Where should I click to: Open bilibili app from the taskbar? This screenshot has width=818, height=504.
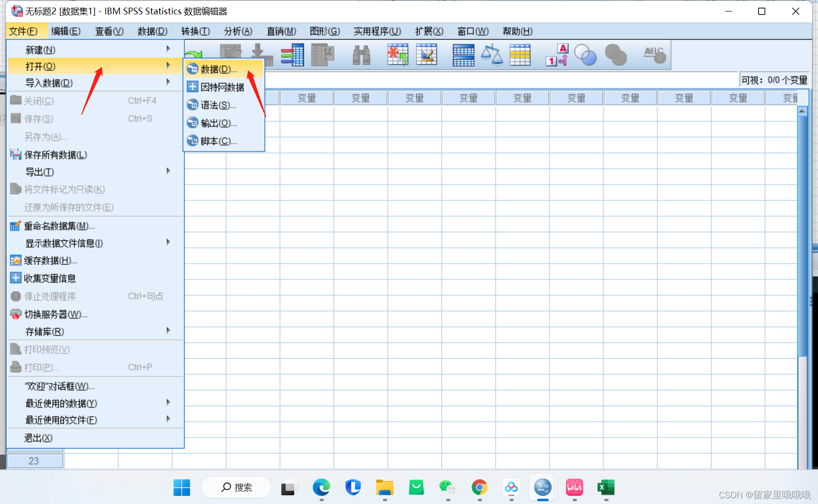click(575, 488)
